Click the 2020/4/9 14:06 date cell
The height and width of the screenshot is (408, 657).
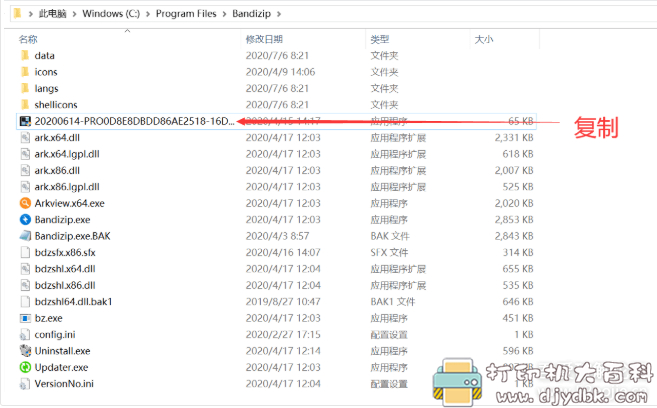click(280, 72)
